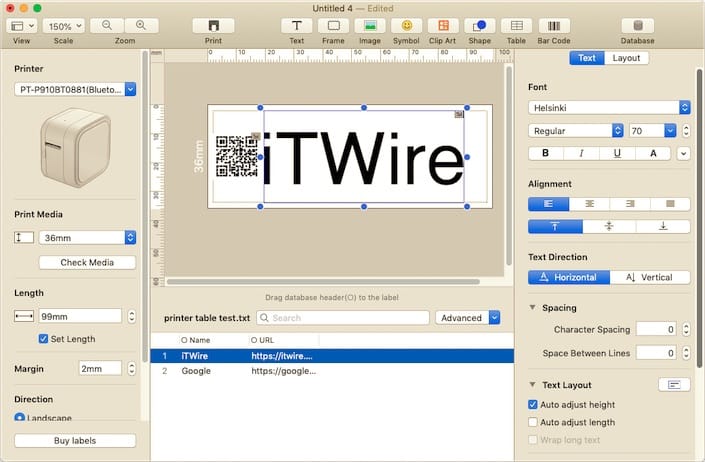
Task: Insert a Table from toolbar
Action: click(516, 26)
